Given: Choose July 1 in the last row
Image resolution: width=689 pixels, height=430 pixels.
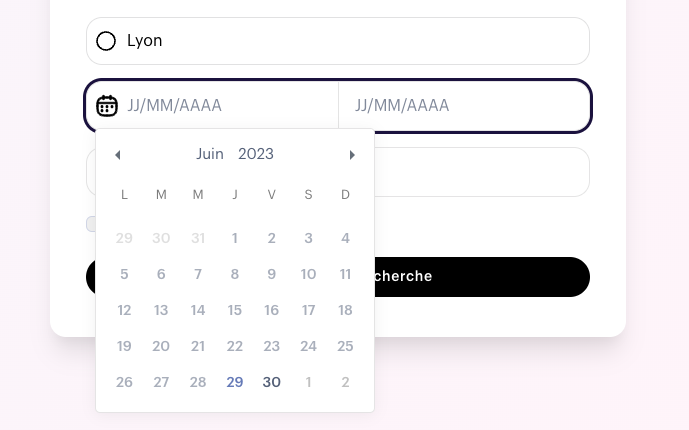Looking at the screenshot, I should coord(308,382).
